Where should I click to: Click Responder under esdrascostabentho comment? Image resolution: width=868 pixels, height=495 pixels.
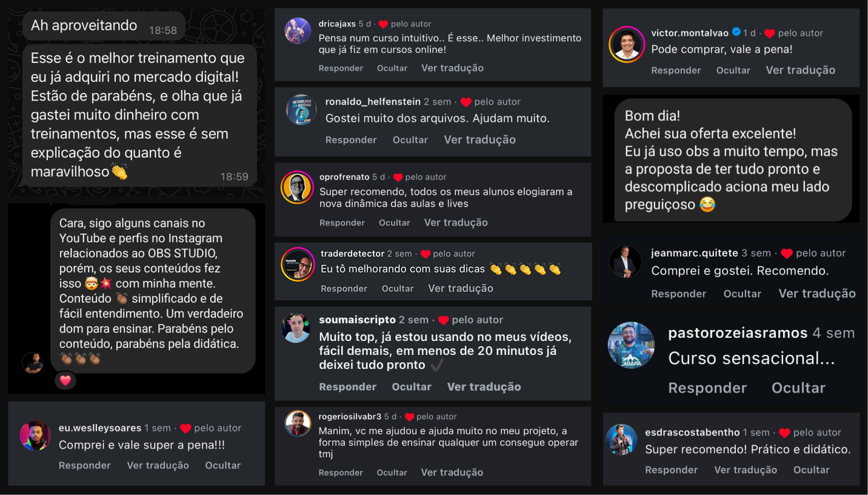(x=671, y=470)
